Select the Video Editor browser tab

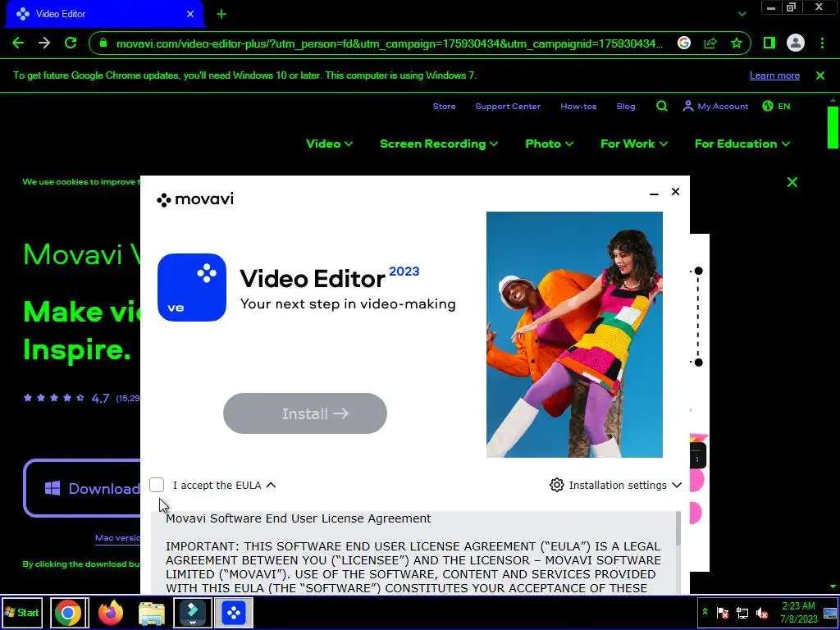pos(104,14)
